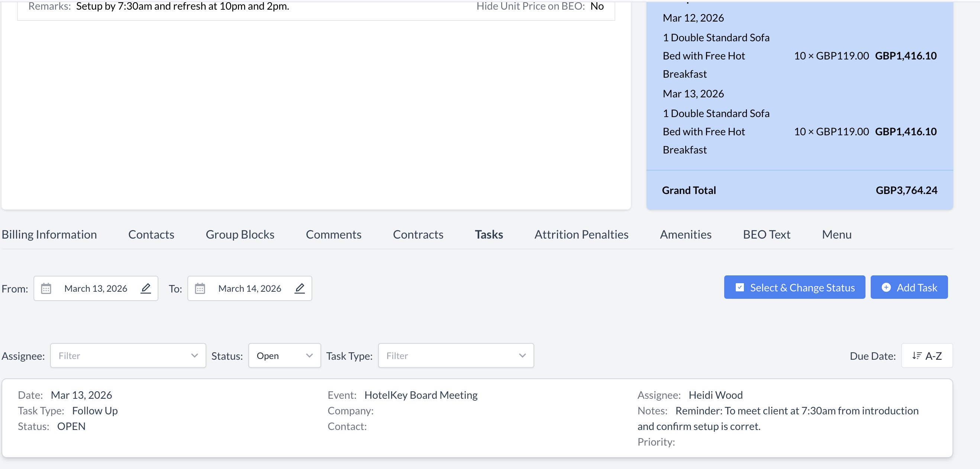Open the Contacts tab
This screenshot has width=980, height=469.
pyautogui.click(x=151, y=234)
